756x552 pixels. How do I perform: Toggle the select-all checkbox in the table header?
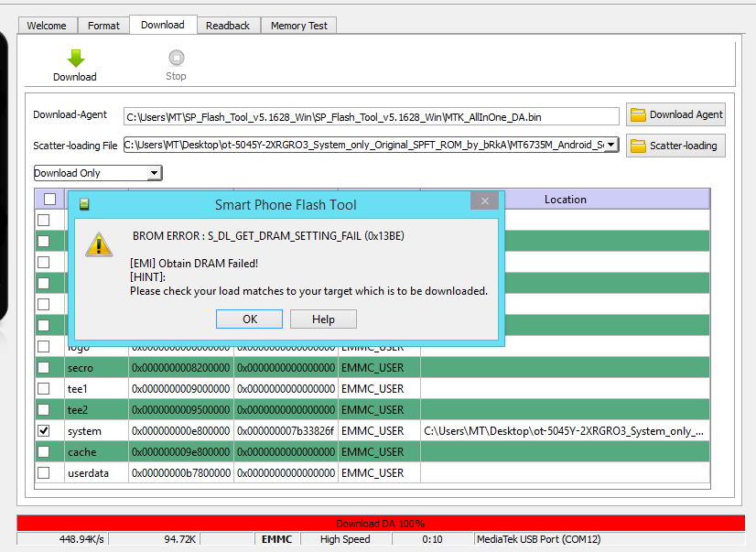pos(49,200)
